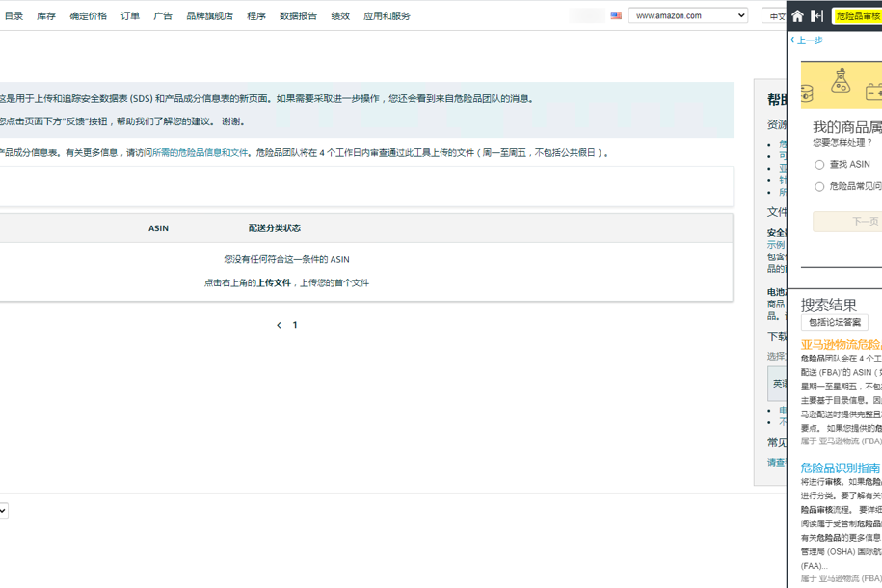Viewport: 882px width, 588px height.
Task: Click the 包括论坛答案 button
Action: point(835,322)
